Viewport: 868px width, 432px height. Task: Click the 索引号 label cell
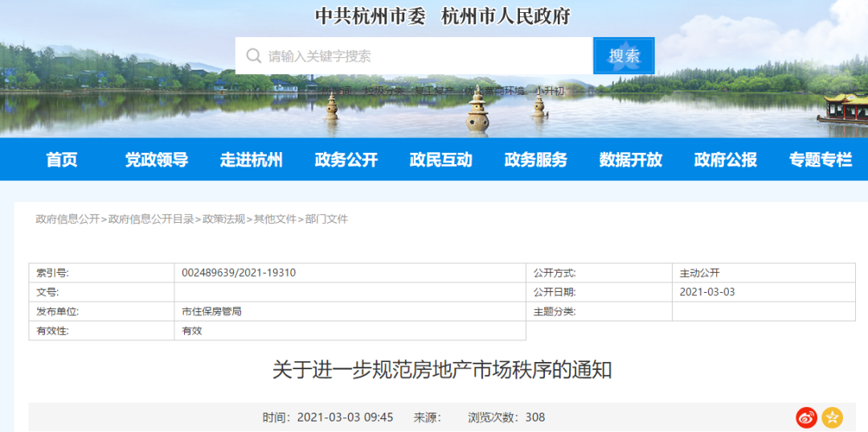[x=102, y=273]
